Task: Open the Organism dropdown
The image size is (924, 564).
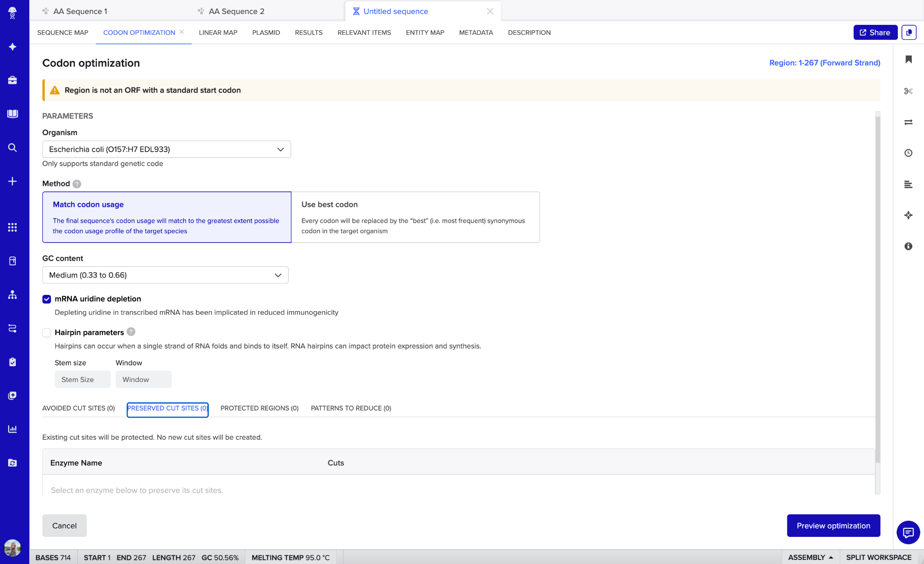Action: 166,149
